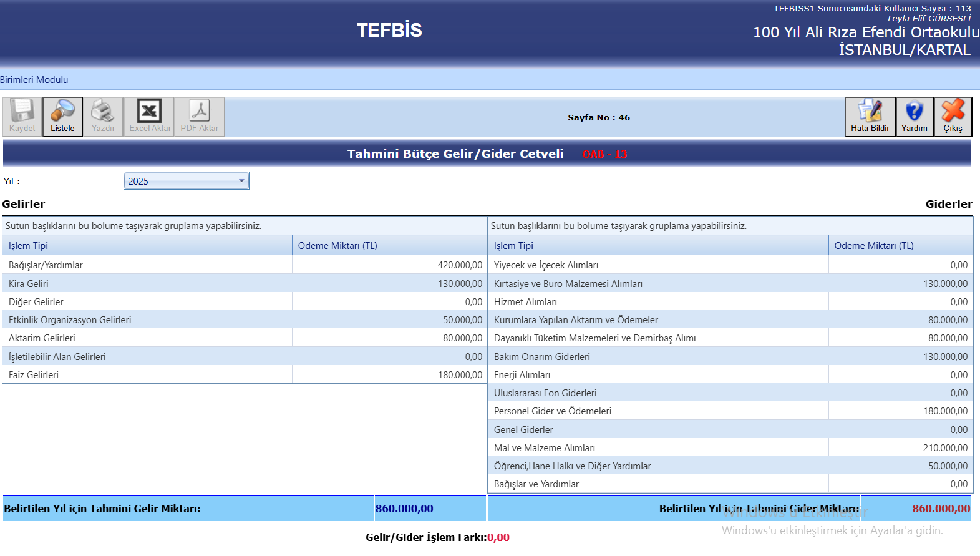Image resolution: width=980 pixels, height=556 pixels.
Task: Select the Faiz Gelirleri income row
Action: click(x=34, y=375)
